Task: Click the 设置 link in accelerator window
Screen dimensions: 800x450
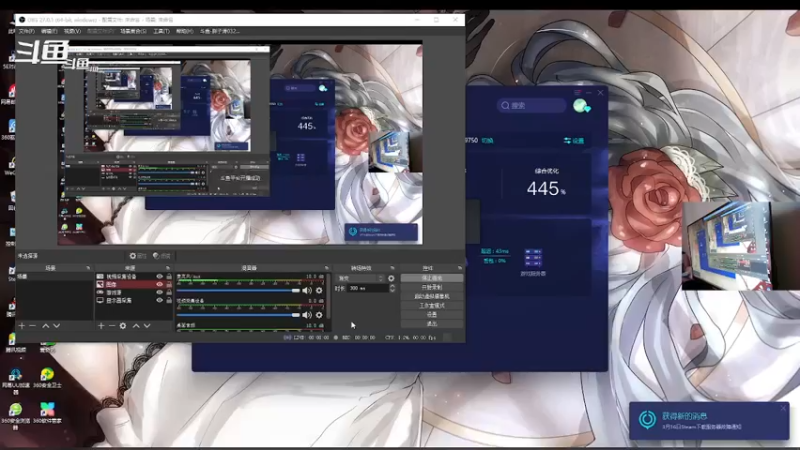Action: [x=573, y=141]
